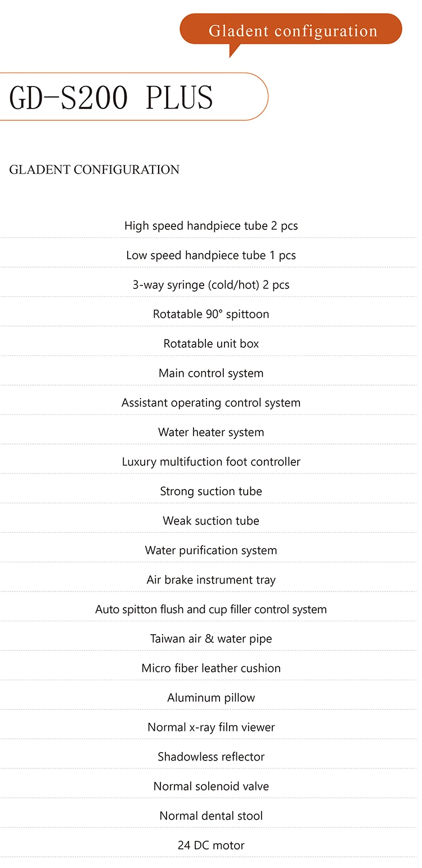
Task: Click the Strong suction tube entry
Action: pyautogui.click(x=211, y=491)
